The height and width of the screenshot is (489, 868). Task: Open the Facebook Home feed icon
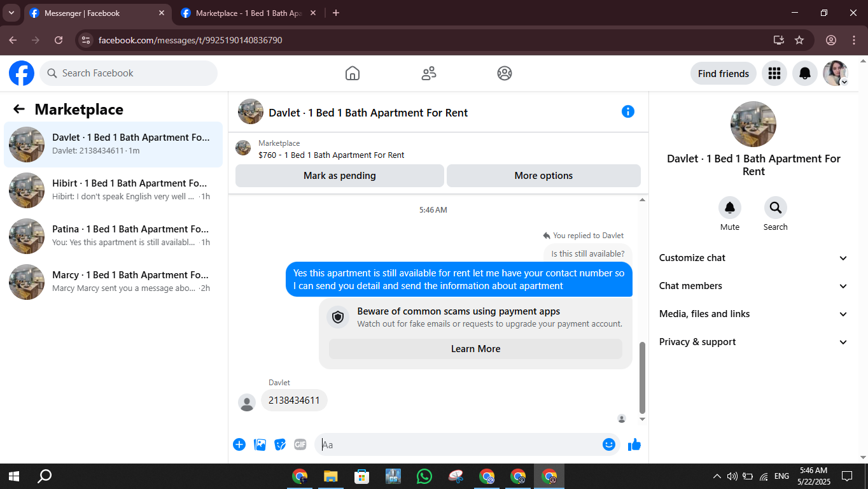pyautogui.click(x=353, y=73)
